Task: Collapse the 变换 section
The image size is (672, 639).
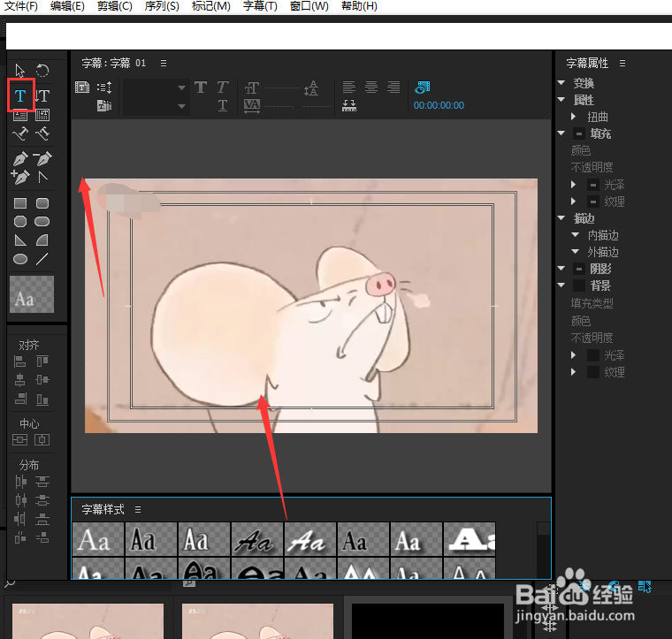Action: 561,82
